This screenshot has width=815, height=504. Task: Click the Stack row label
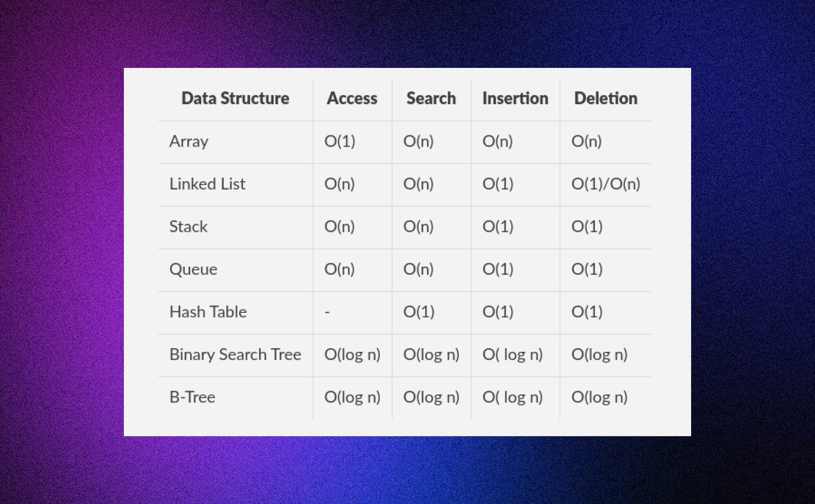(x=189, y=226)
